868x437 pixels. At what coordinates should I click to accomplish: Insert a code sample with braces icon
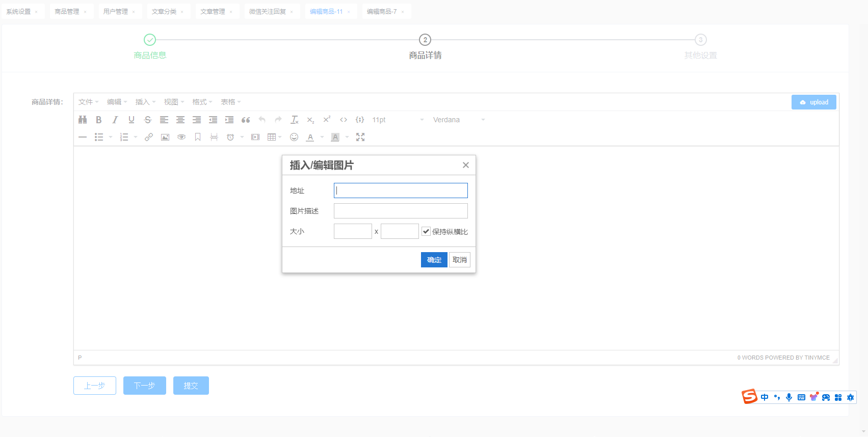click(360, 120)
